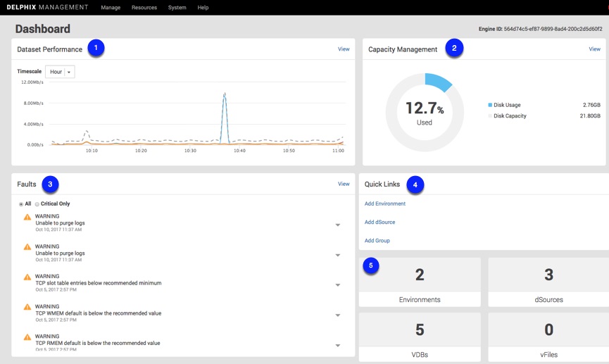The image size is (609, 364).
Task: Expand the TCP slot table entries fault
Action: point(338,285)
